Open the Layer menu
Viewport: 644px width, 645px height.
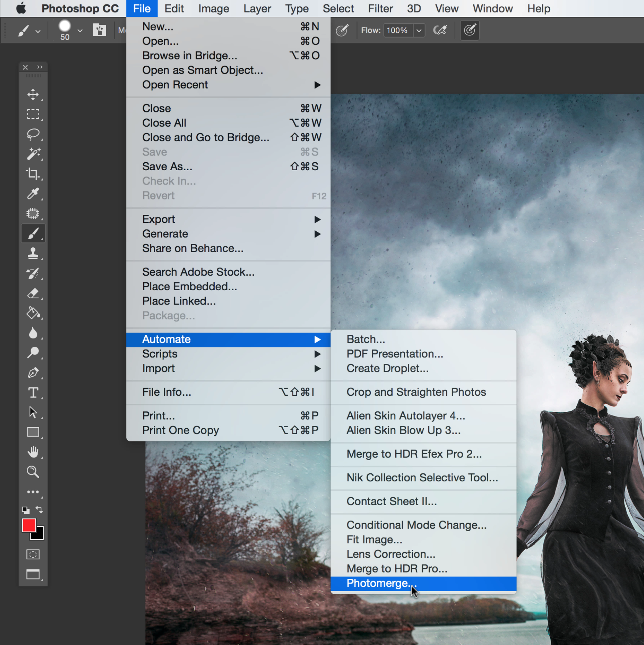tap(257, 8)
